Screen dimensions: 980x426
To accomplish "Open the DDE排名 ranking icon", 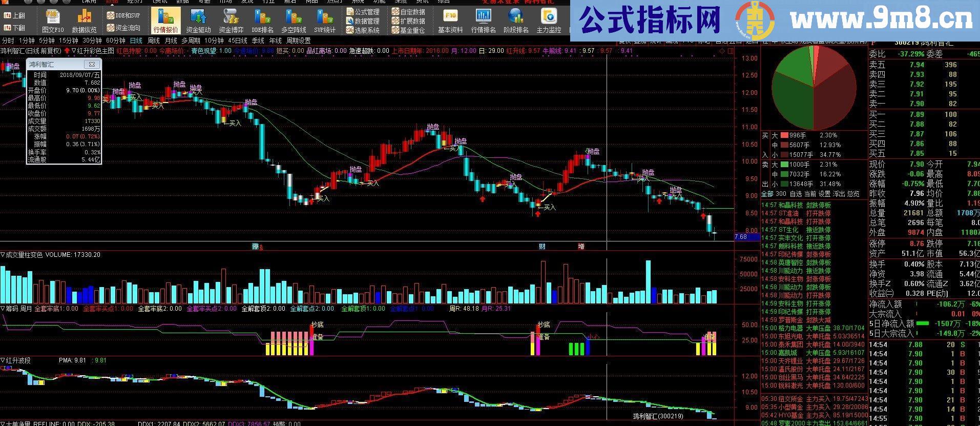I will (263, 21).
